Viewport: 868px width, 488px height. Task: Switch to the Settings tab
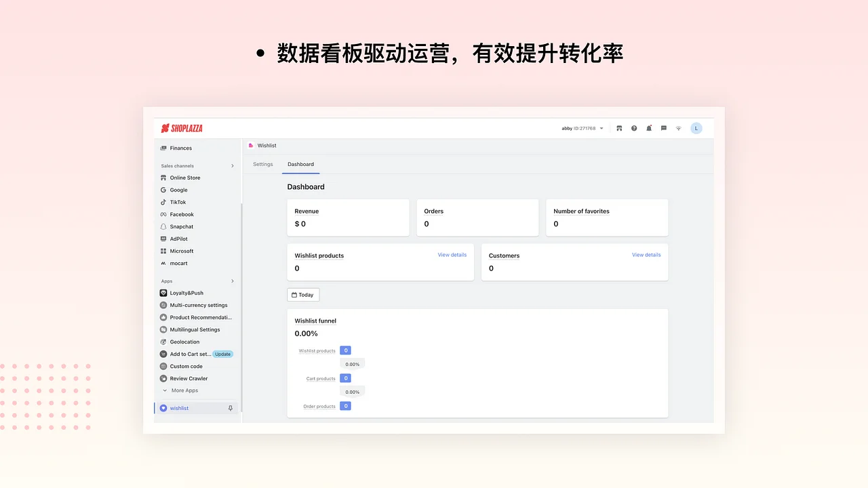pyautogui.click(x=262, y=164)
